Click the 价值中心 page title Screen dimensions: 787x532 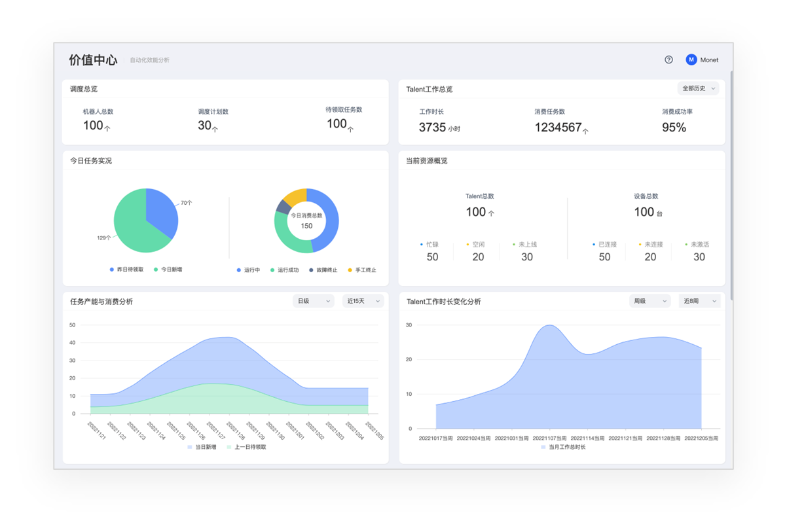click(93, 60)
